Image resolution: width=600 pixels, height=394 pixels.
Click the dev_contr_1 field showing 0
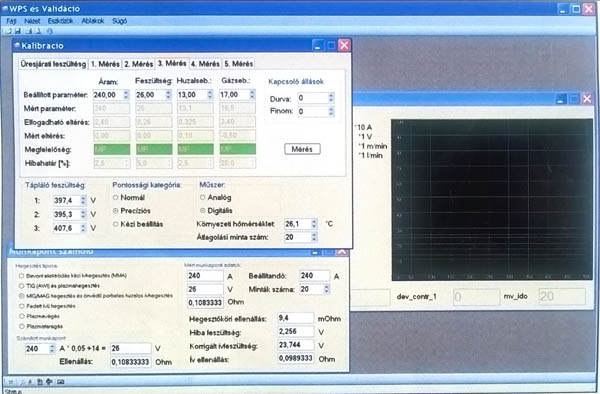point(476,296)
